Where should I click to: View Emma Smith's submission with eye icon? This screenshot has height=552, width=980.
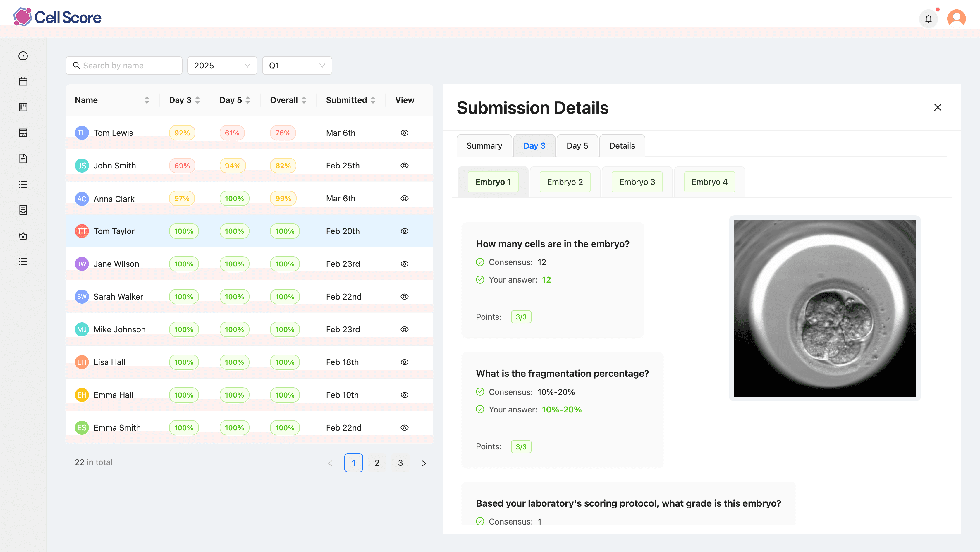tap(404, 427)
